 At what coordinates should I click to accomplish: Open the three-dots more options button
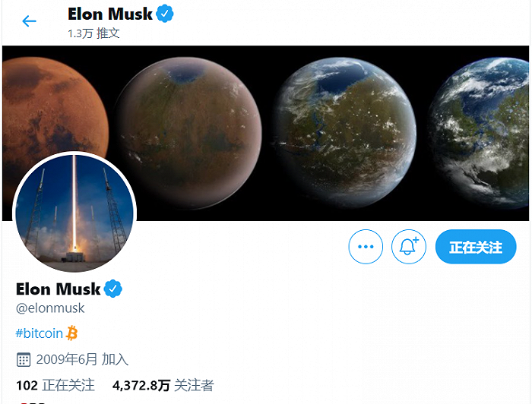coord(366,247)
